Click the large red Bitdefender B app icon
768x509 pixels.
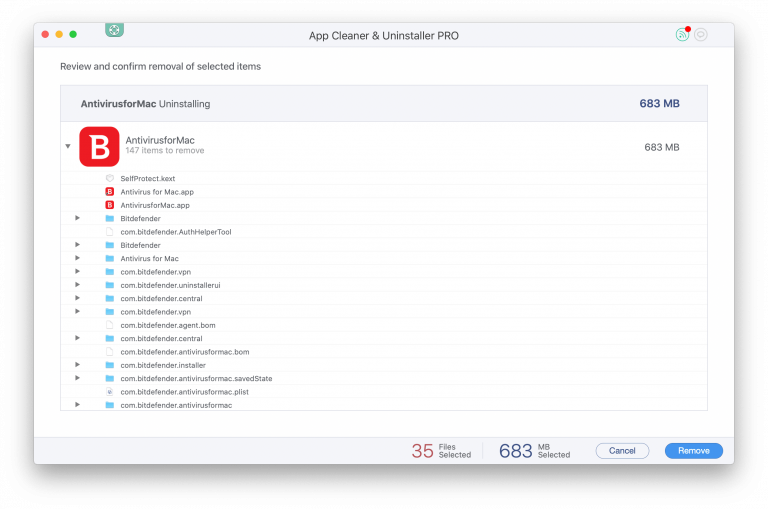coord(99,146)
